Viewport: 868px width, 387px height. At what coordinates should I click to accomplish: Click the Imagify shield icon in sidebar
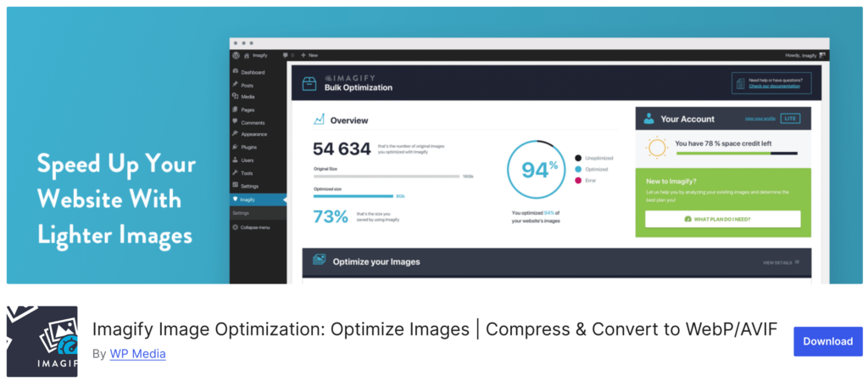pos(236,199)
